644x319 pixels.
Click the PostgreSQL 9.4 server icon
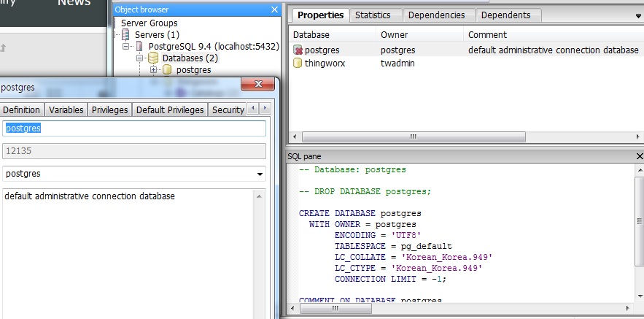tap(139, 47)
